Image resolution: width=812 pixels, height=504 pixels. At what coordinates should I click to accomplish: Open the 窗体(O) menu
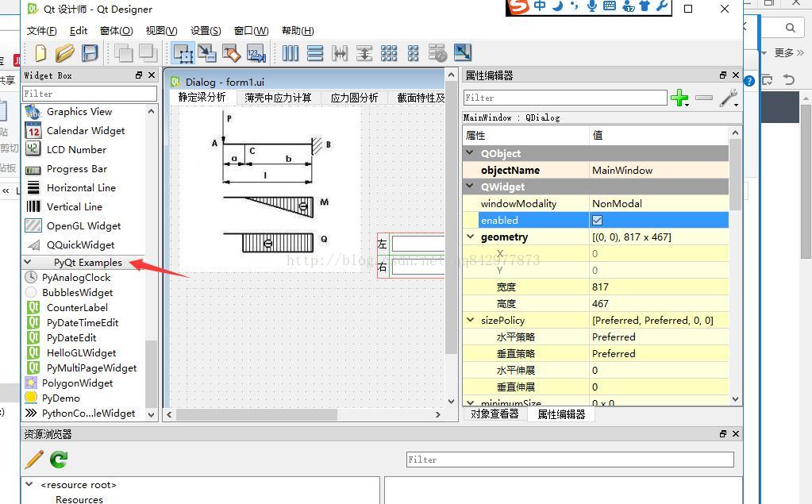pyautogui.click(x=116, y=30)
